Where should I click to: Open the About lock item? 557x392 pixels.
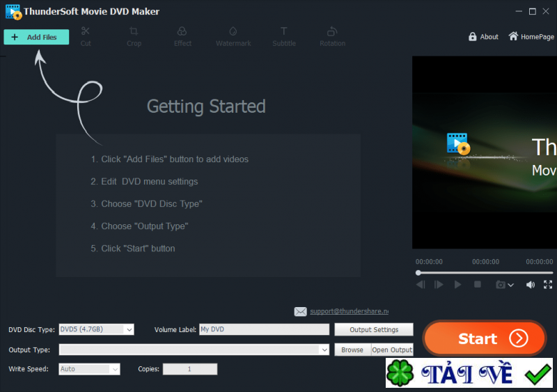483,37
